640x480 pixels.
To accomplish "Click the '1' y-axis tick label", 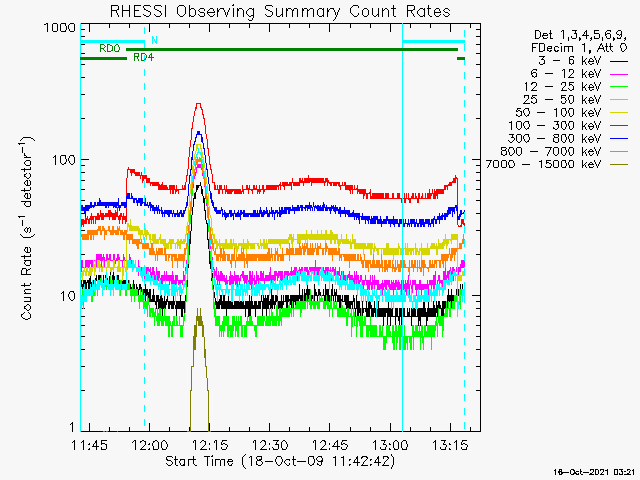I will (x=73, y=427).
